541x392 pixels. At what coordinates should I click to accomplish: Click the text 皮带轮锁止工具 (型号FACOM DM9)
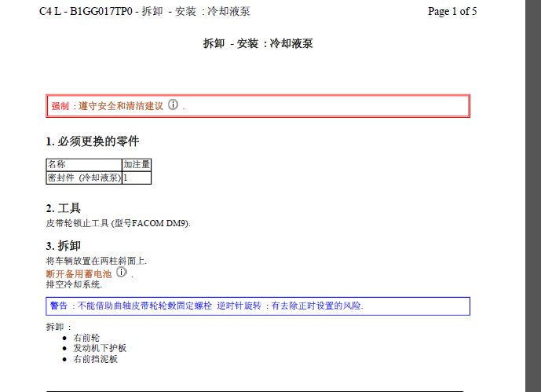point(118,223)
